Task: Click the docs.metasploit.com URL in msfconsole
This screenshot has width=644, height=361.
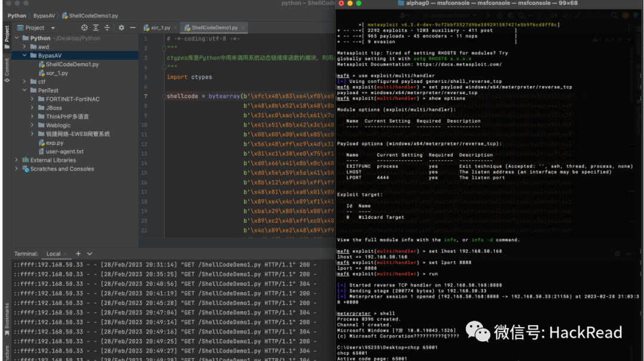Action: coord(459,64)
